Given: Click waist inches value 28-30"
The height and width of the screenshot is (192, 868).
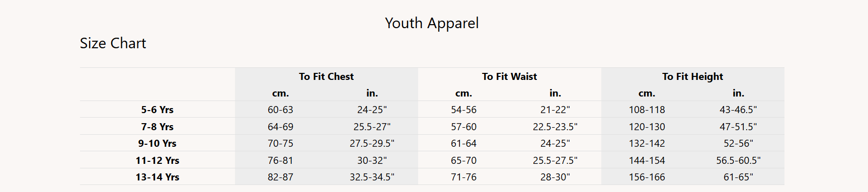Looking at the screenshot, I should tap(555, 177).
